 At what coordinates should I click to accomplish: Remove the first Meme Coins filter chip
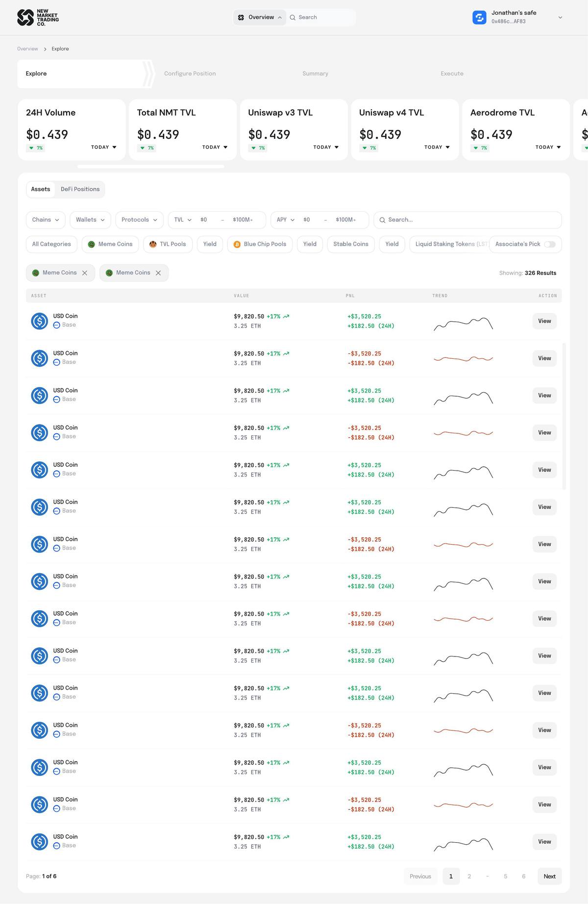[x=85, y=273]
